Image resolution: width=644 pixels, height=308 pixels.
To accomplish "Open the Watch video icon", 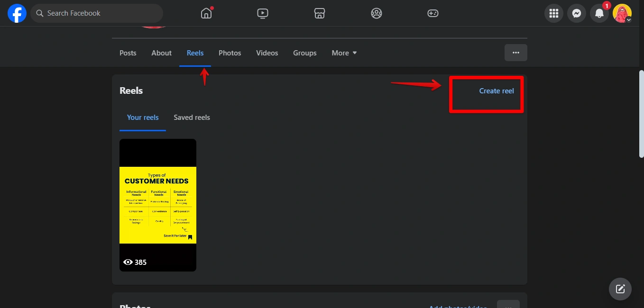I will point(263,13).
